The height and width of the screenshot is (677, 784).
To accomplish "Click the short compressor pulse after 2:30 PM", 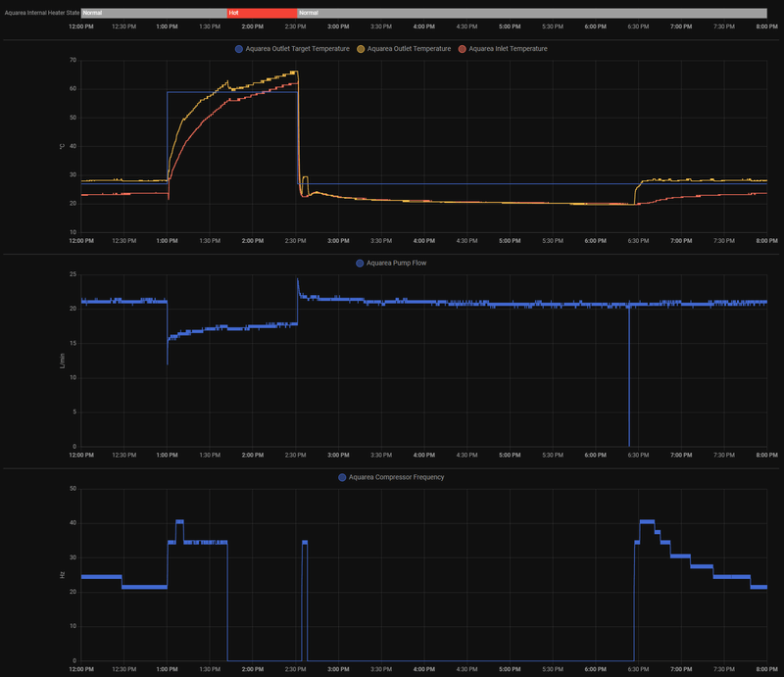I will point(305,601).
